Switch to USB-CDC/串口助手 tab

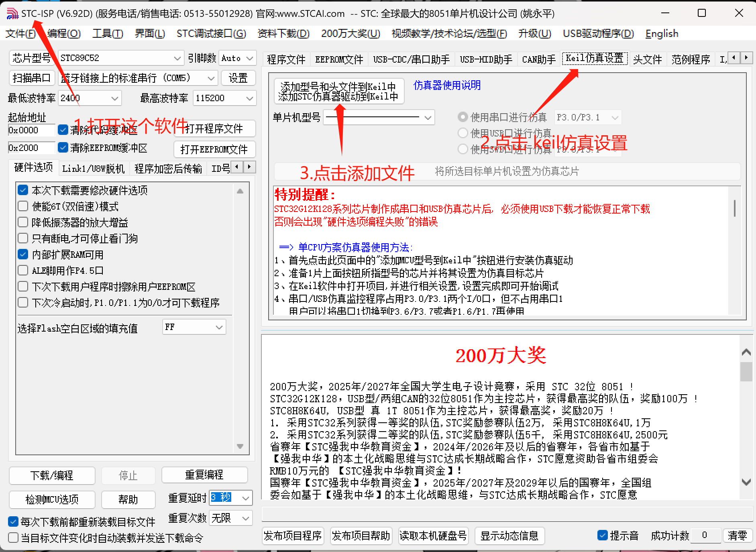411,59
